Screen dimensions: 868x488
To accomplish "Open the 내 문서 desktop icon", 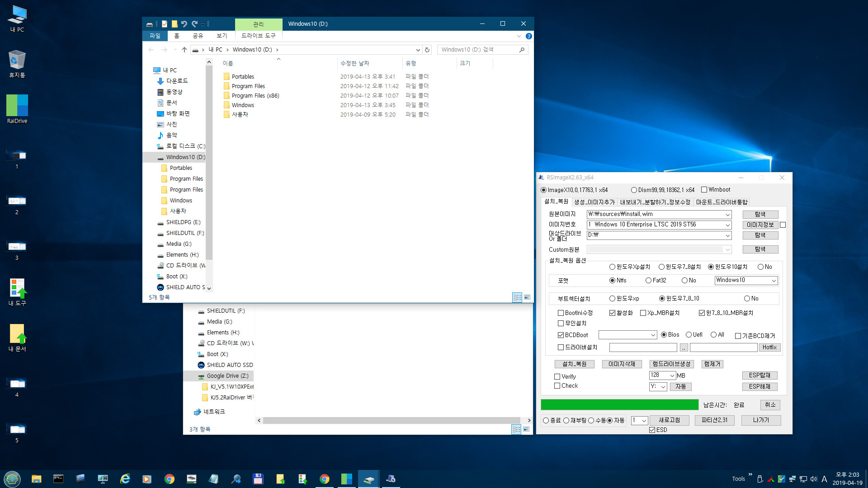I will [17, 338].
